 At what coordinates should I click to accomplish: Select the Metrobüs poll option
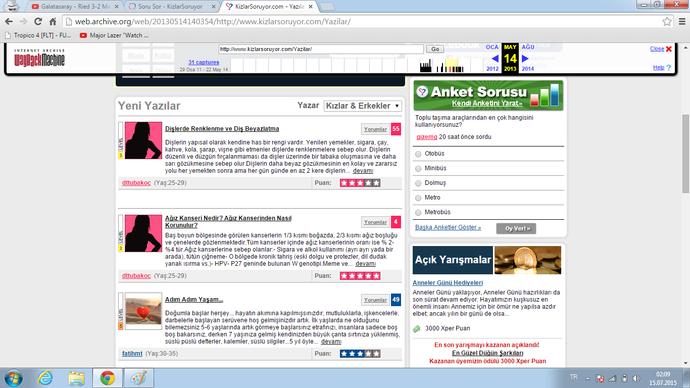pyautogui.click(x=418, y=212)
